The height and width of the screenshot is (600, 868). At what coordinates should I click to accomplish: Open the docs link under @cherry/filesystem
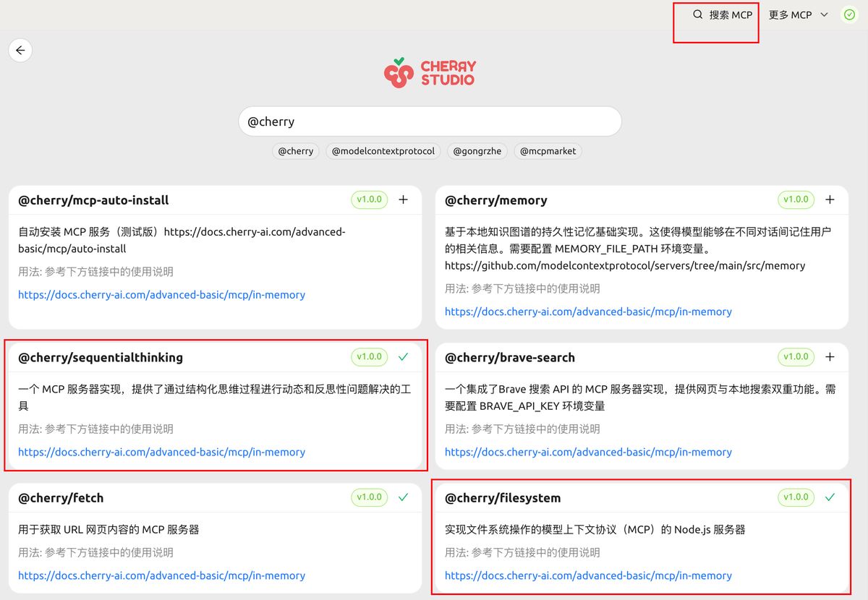tap(588, 575)
